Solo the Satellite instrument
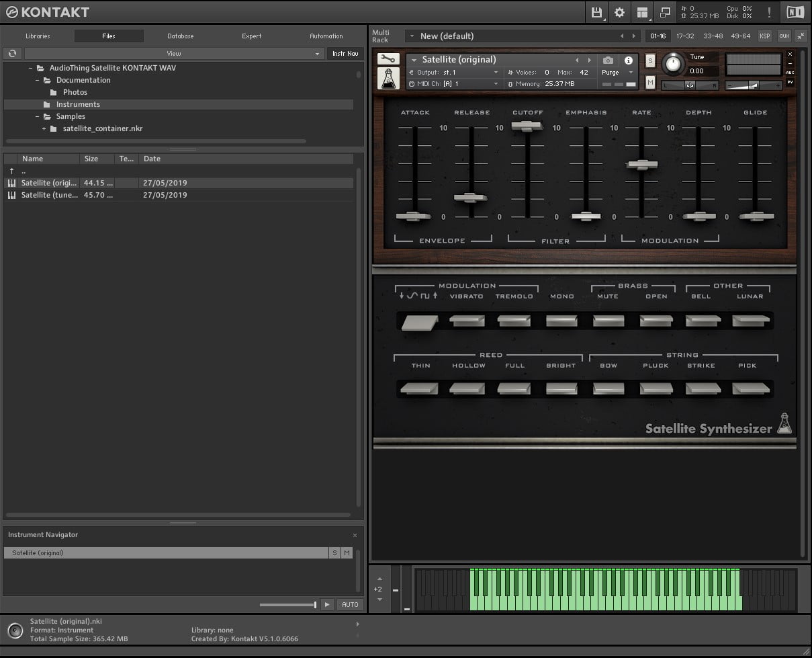The height and width of the screenshot is (658, 812). coord(650,60)
